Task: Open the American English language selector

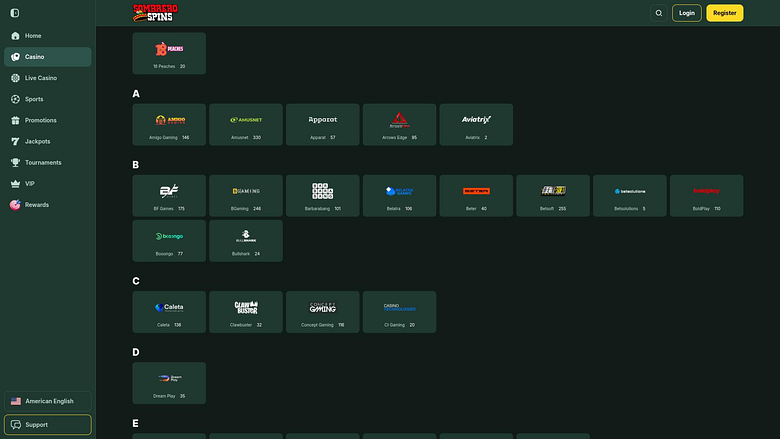Action: [x=48, y=401]
